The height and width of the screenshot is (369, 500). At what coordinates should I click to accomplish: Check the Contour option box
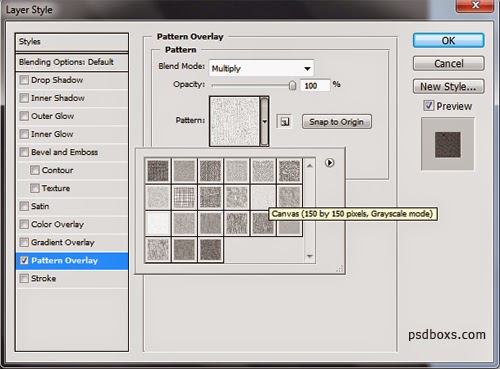click(35, 170)
